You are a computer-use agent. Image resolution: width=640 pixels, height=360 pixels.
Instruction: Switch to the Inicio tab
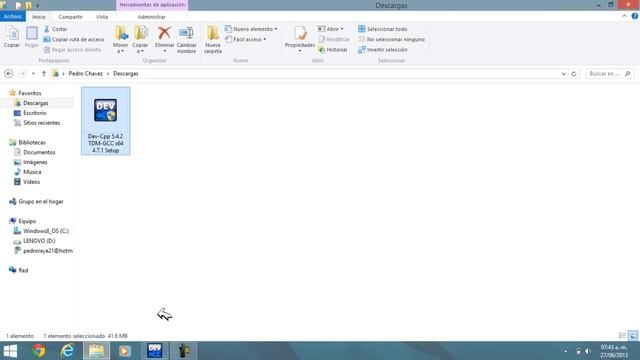pos(39,17)
